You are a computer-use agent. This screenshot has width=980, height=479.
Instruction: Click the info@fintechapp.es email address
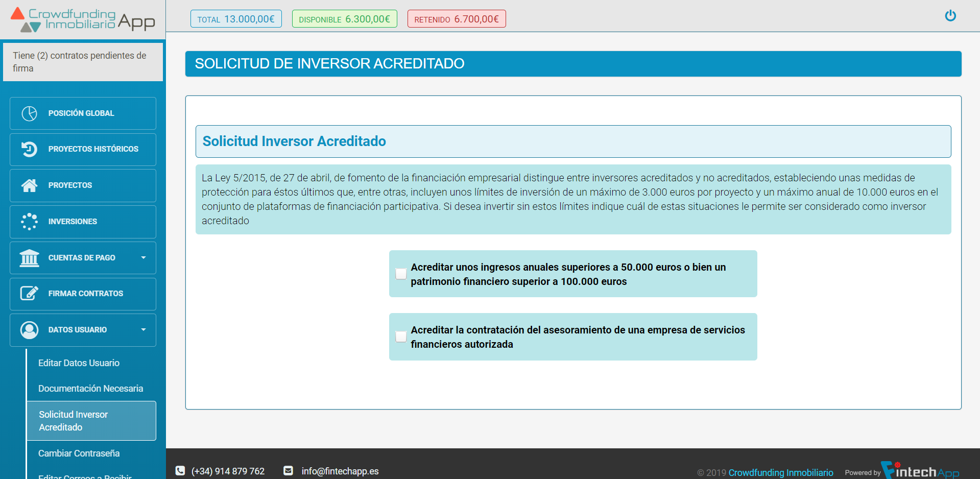(x=340, y=471)
